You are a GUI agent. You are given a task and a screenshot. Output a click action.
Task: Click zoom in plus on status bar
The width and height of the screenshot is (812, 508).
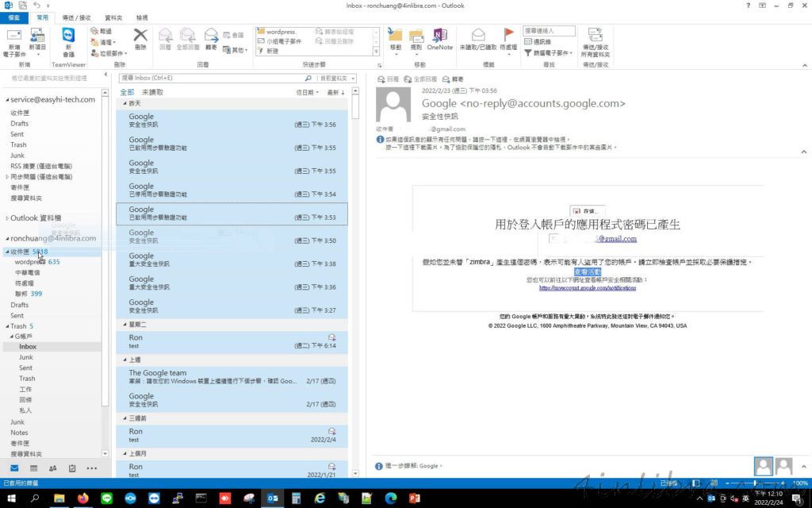click(783, 483)
